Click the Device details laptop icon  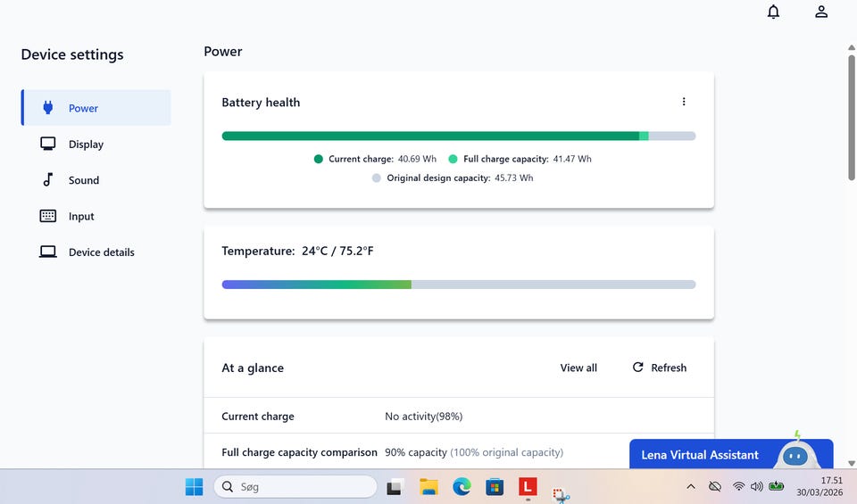click(x=48, y=252)
